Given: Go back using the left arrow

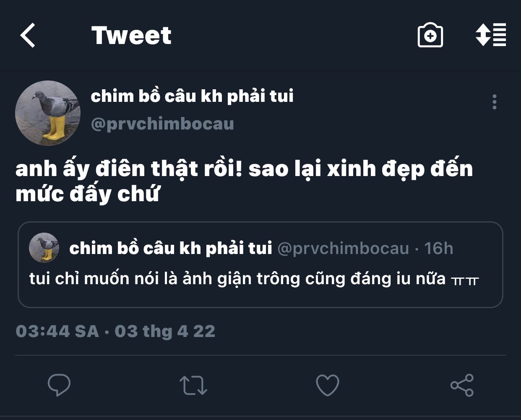Looking at the screenshot, I should point(28,35).
